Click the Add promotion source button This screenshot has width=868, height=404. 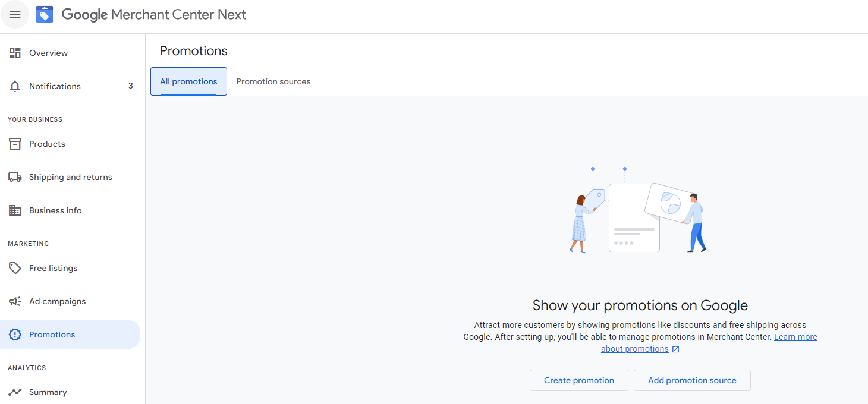point(692,380)
